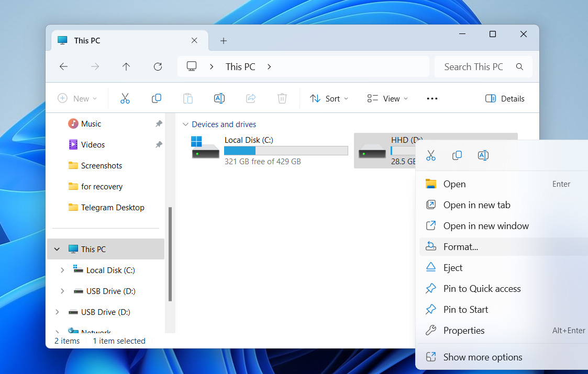Click the chevron before This PC breadcrumb
The image size is (588, 374).
[x=212, y=67]
